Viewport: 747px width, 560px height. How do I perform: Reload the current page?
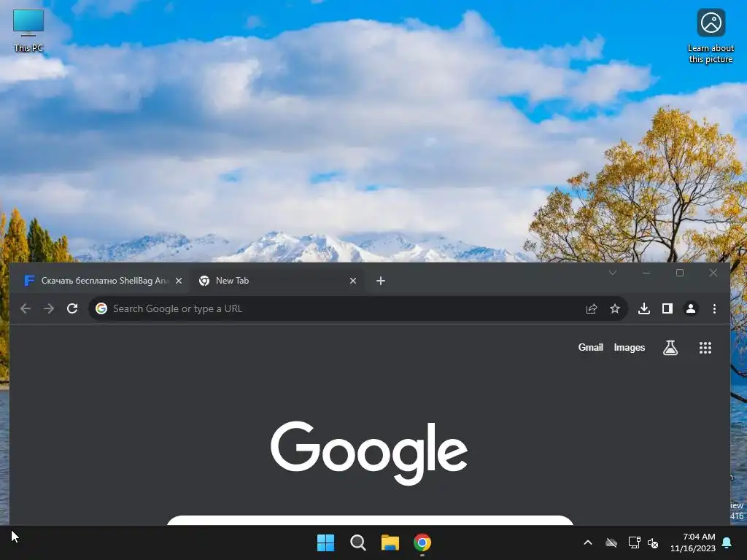(x=72, y=308)
